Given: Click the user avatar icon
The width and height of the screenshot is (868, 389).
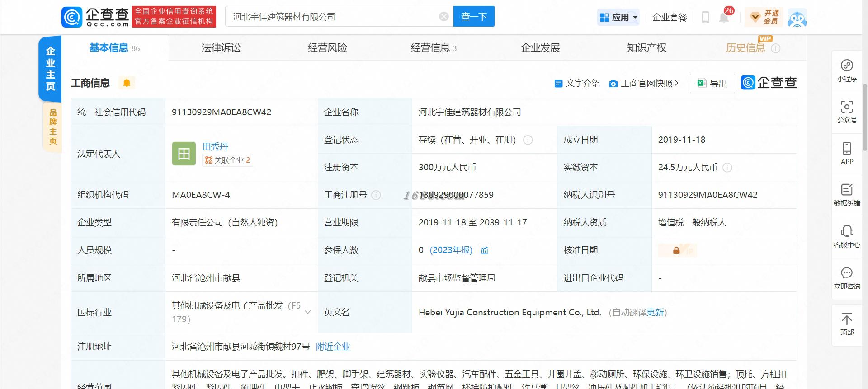Looking at the screenshot, I should (797, 17).
